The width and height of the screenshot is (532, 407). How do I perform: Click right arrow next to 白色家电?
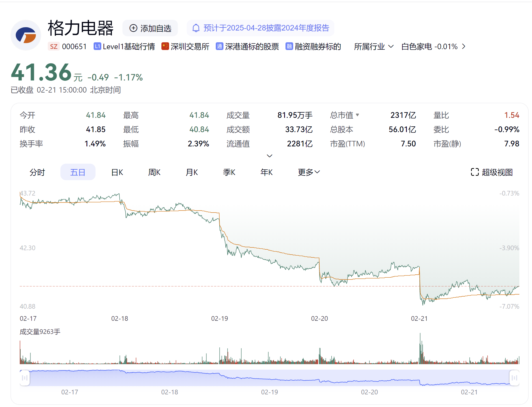pyautogui.click(x=464, y=46)
